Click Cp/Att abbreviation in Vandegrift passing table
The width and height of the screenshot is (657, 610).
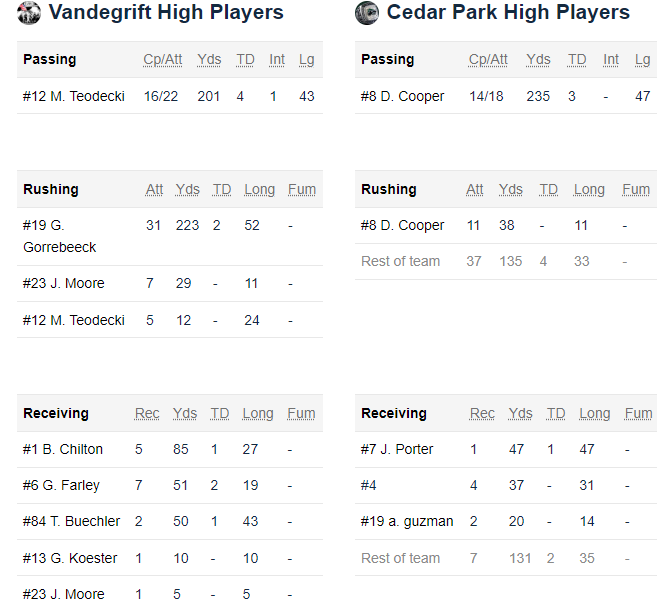163,59
